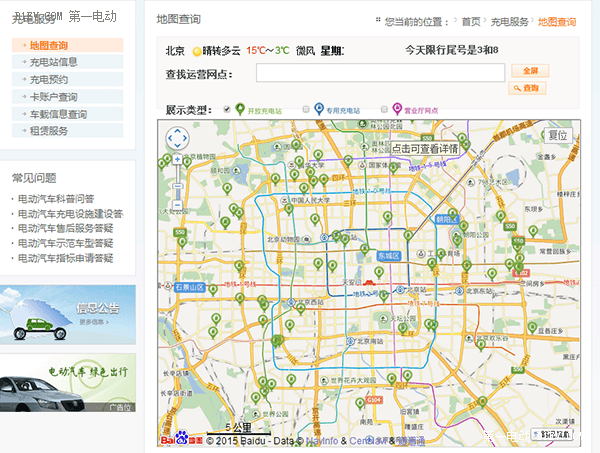Click the 查询 search button
This screenshot has height=453, width=600.
(x=527, y=88)
